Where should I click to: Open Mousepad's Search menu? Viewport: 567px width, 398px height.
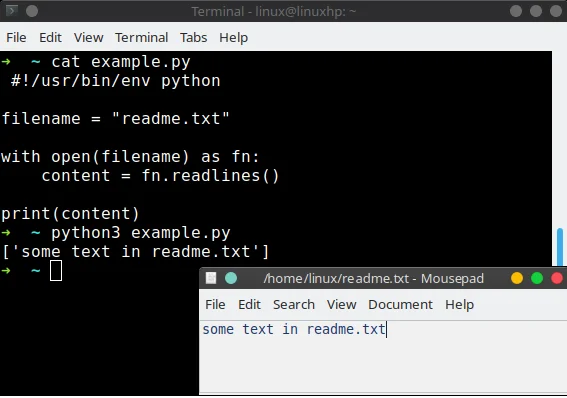point(294,305)
